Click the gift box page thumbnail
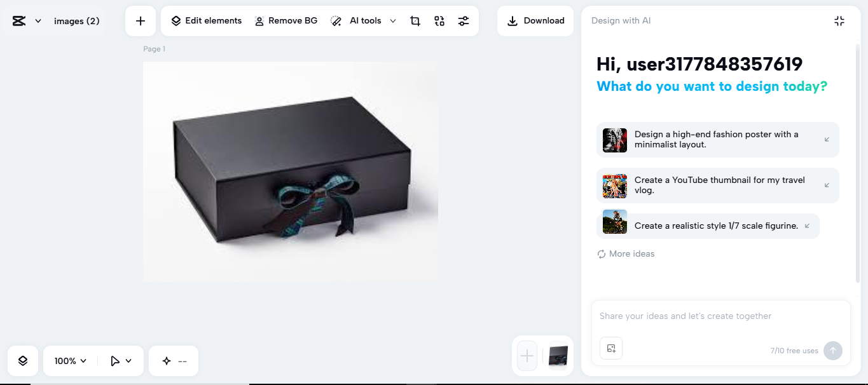The height and width of the screenshot is (385, 868). 557,356
